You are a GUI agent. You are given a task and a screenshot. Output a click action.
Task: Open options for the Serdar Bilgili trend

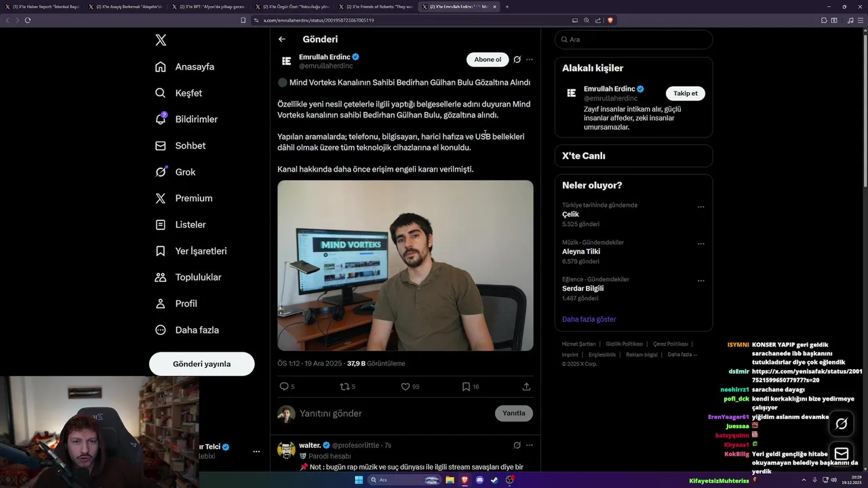(x=701, y=281)
